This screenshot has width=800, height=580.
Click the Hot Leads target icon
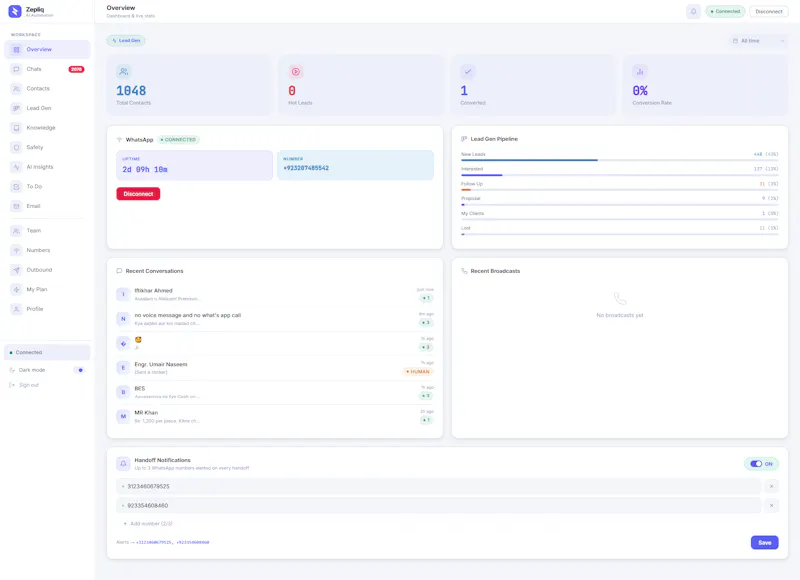[295, 71]
